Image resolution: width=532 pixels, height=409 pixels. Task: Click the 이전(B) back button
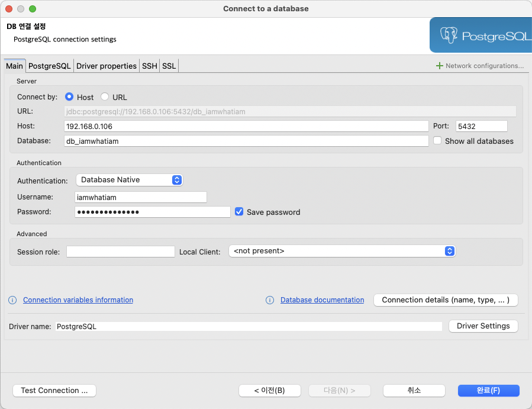point(270,391)
